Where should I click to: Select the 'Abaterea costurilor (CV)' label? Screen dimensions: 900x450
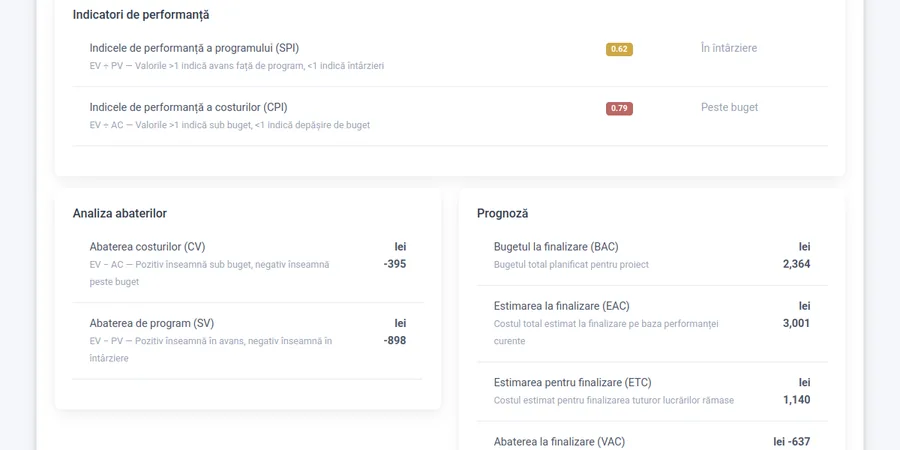coord(148,247)
